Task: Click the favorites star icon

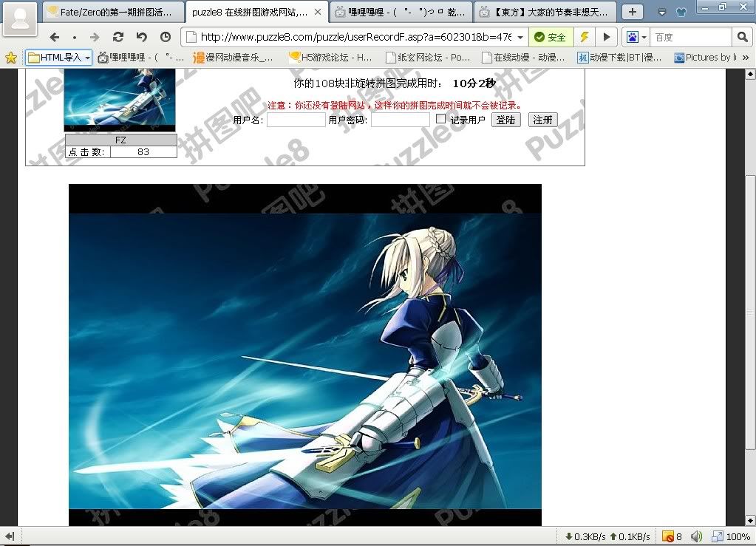Action: [x=10, y=58]
